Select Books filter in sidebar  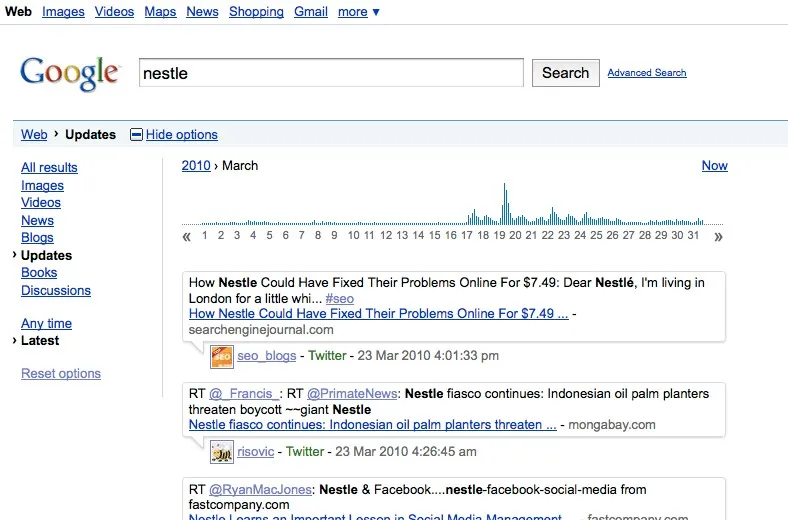click(39, 272)
